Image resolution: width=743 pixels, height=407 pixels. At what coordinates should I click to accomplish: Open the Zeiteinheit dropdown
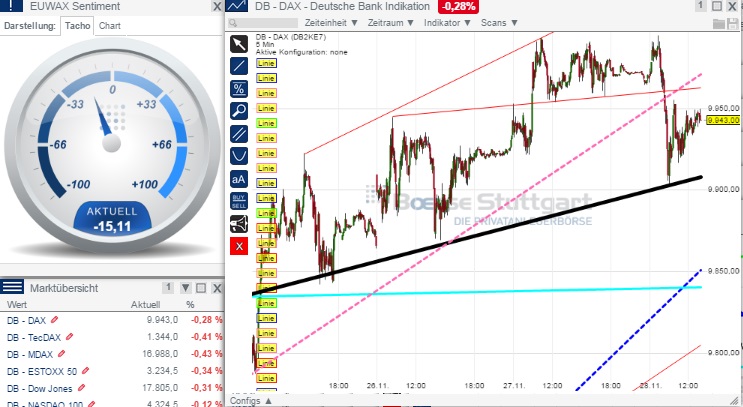[331, 23]
